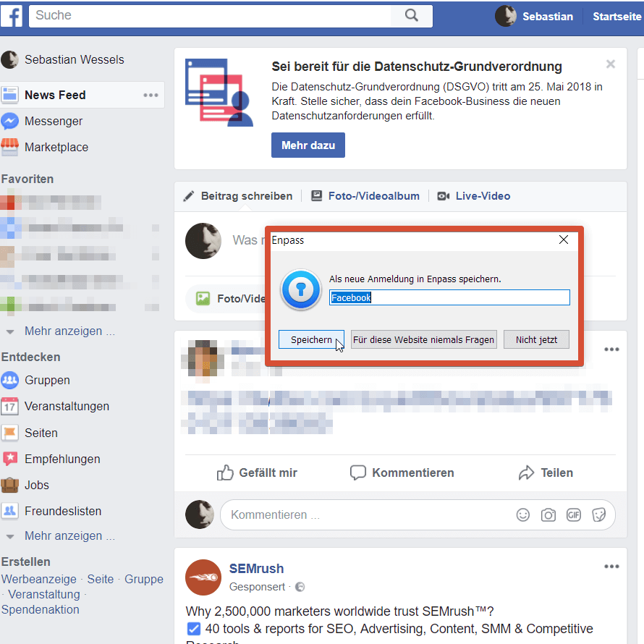Click the search magnifier icon
This screenshot has height=644, width=644.
tap(411, 16)
